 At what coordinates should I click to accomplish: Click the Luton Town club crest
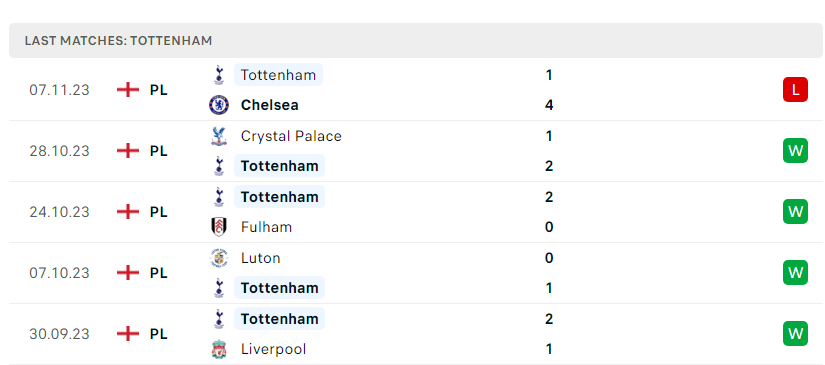[219, 258]
